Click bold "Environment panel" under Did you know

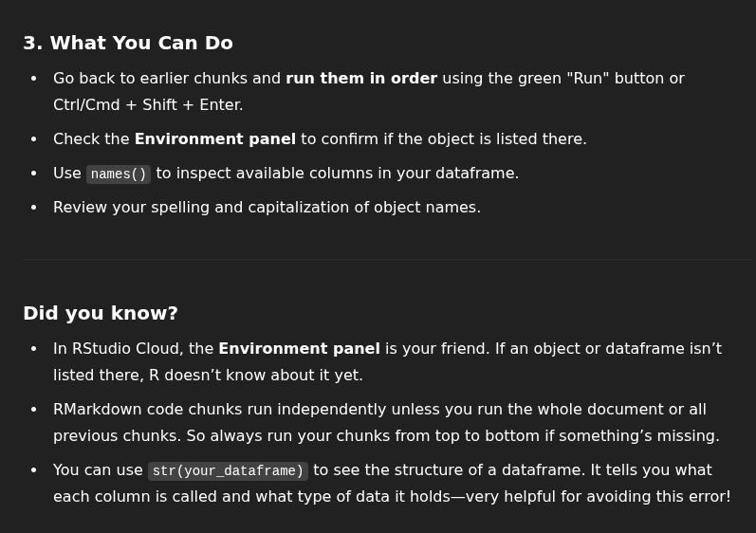pos(299,349)
